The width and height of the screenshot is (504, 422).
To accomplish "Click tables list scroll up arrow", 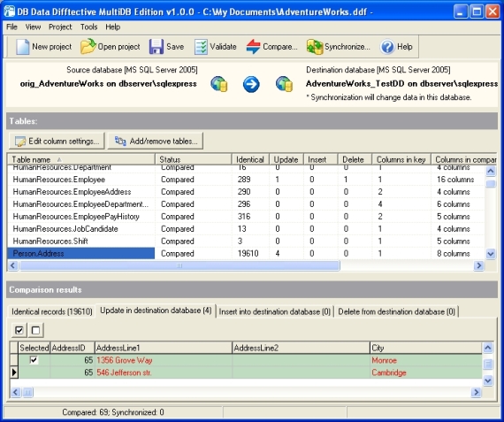I will point(491,171).
